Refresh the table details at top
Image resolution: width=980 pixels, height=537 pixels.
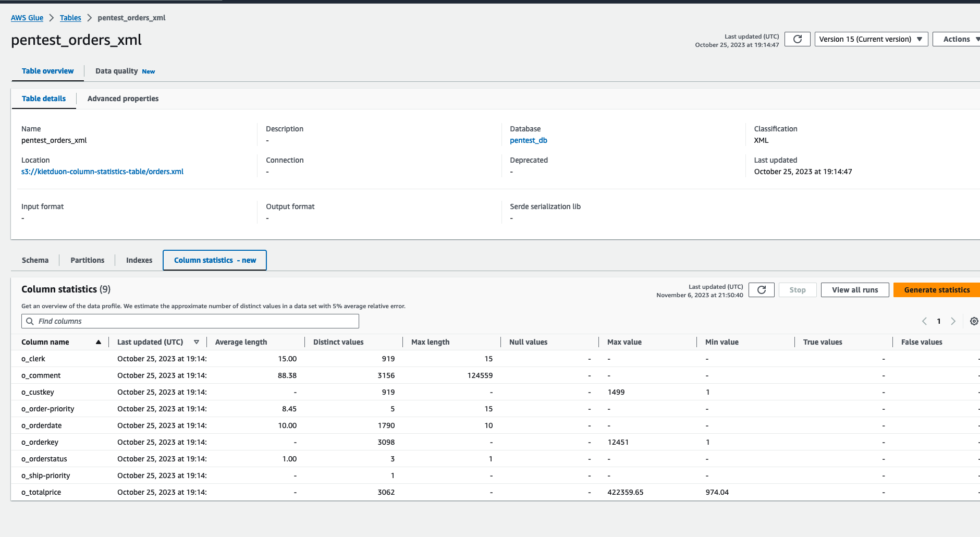(797, 39)
